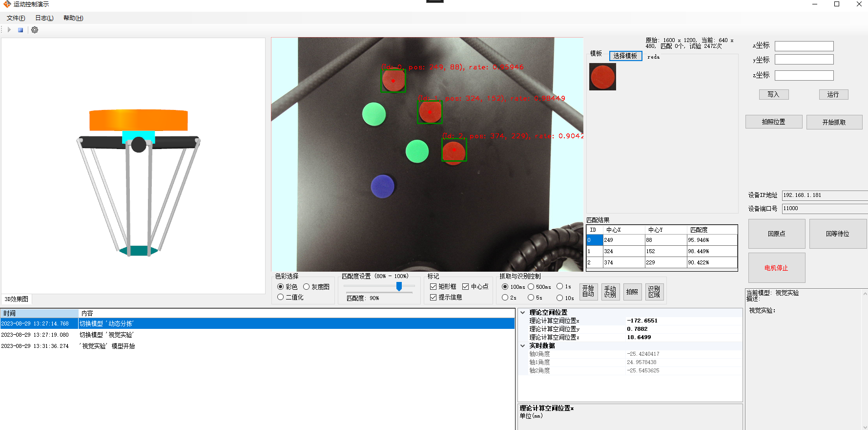Screen dimensions: 868x430
Task: Click the up arrow of the description panel scrollbar
Action: coord(865,293)
